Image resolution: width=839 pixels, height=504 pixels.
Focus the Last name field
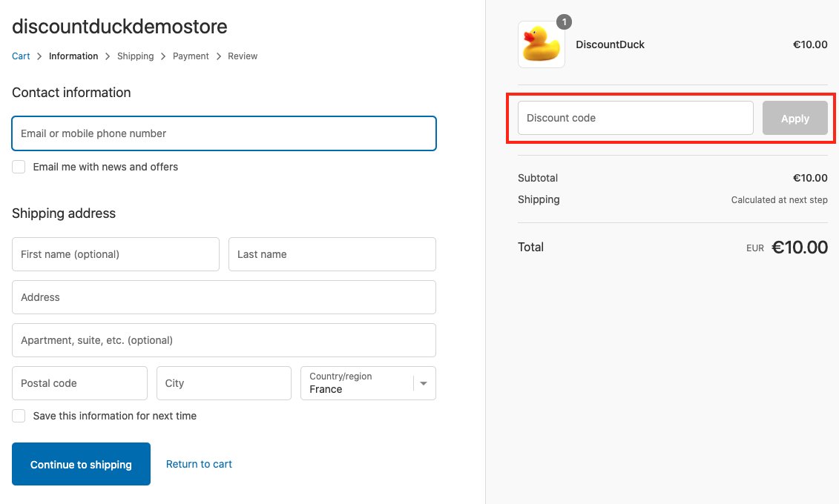click(x=332, y=254)
